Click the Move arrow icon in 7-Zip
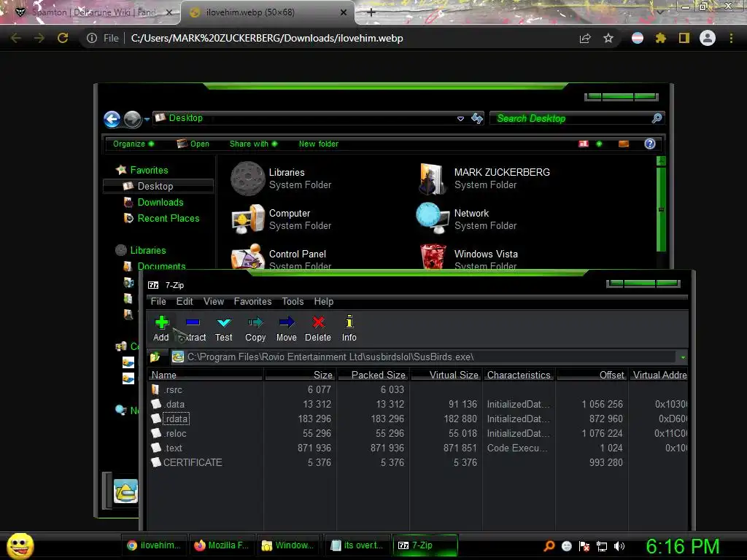This screenshot has width=747, height=560. 286,322
